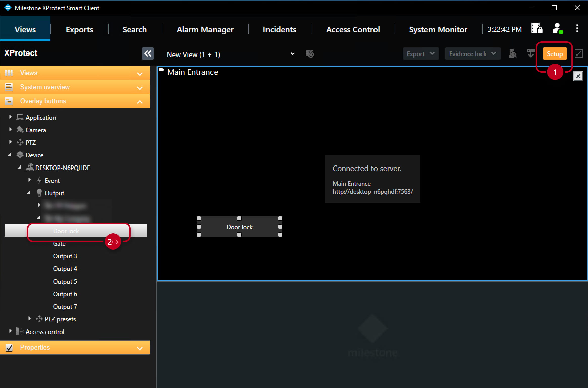Open the user login status icon

point(557,28)
